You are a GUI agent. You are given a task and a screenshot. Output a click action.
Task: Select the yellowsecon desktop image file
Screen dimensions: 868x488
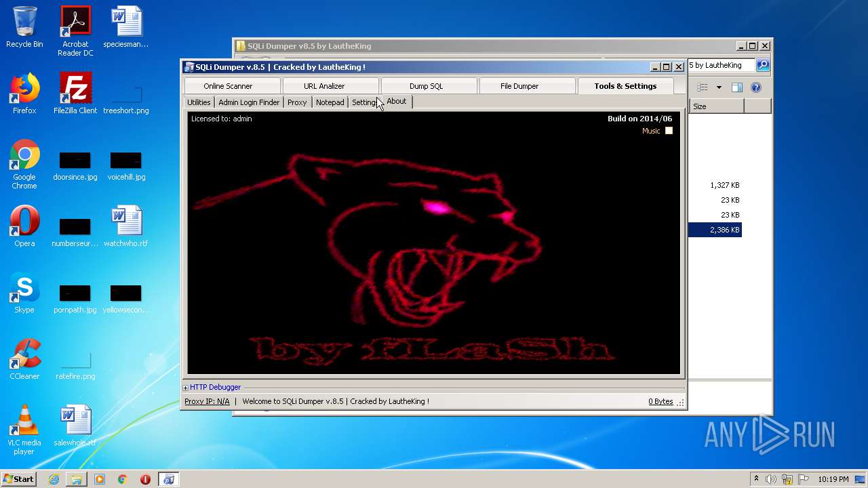pyautogui.click(x=126, y=299)
